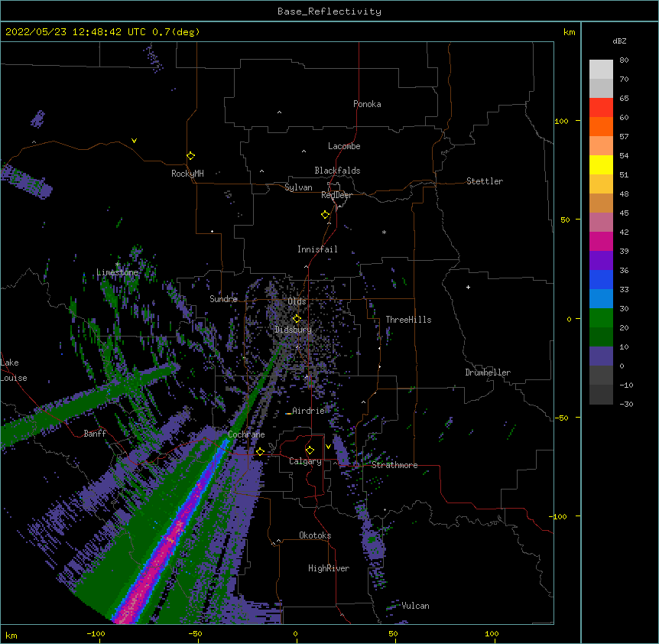Click the Lake Louise map label

pyautogui.click(x=14, y=370)
